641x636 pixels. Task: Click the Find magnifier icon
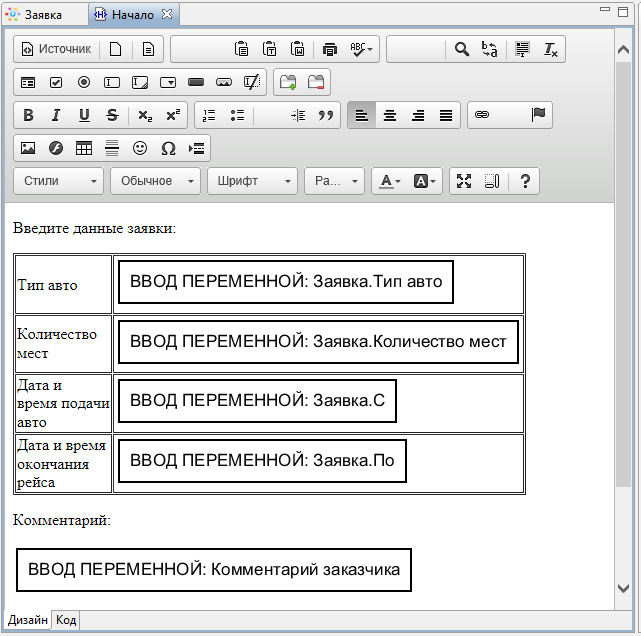(462, 49)
